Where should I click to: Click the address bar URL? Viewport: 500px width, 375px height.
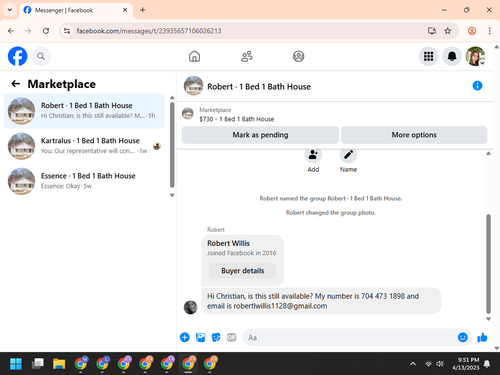coord(149,31)
